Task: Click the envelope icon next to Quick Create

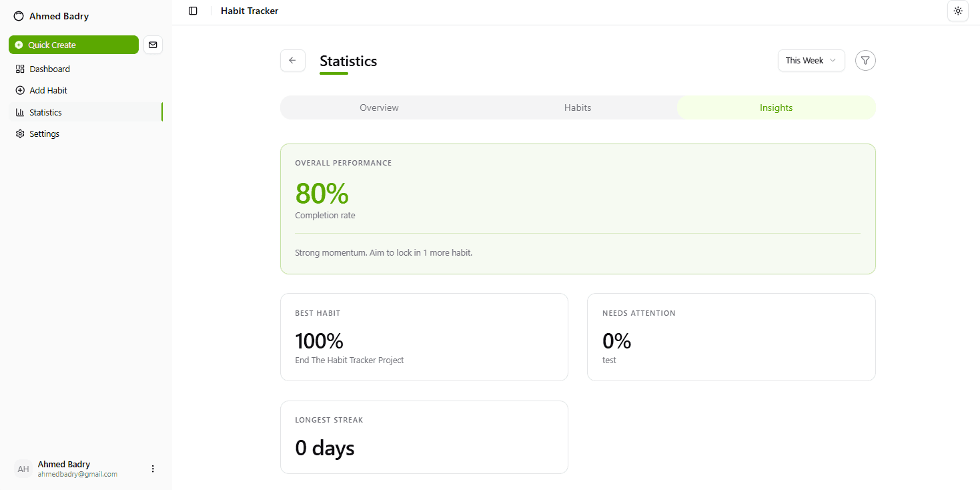Action: pyautogui.click(x=153, y=45)
